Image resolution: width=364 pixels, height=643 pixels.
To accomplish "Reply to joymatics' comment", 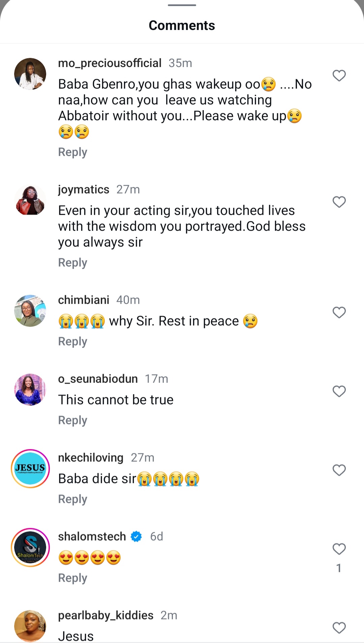I will (x=72, y=263).
